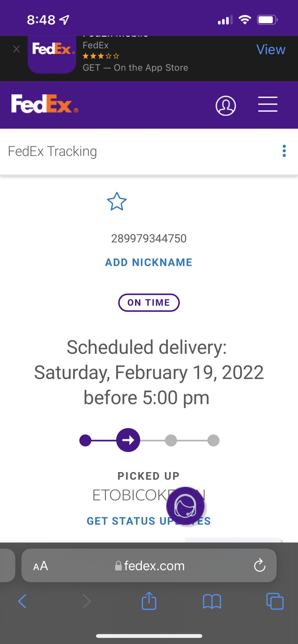Tap the FedEx user profile icon
This screenshot has height=644, width=298.
tap(226, 105)
